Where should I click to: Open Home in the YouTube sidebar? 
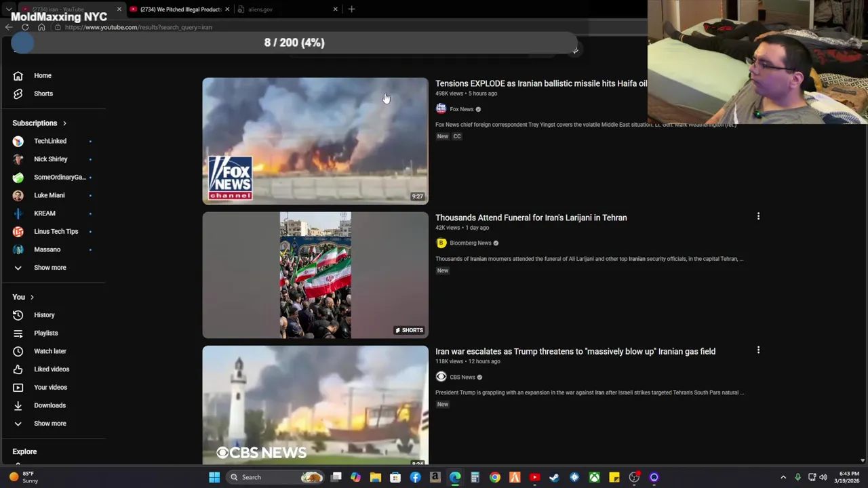42,75
